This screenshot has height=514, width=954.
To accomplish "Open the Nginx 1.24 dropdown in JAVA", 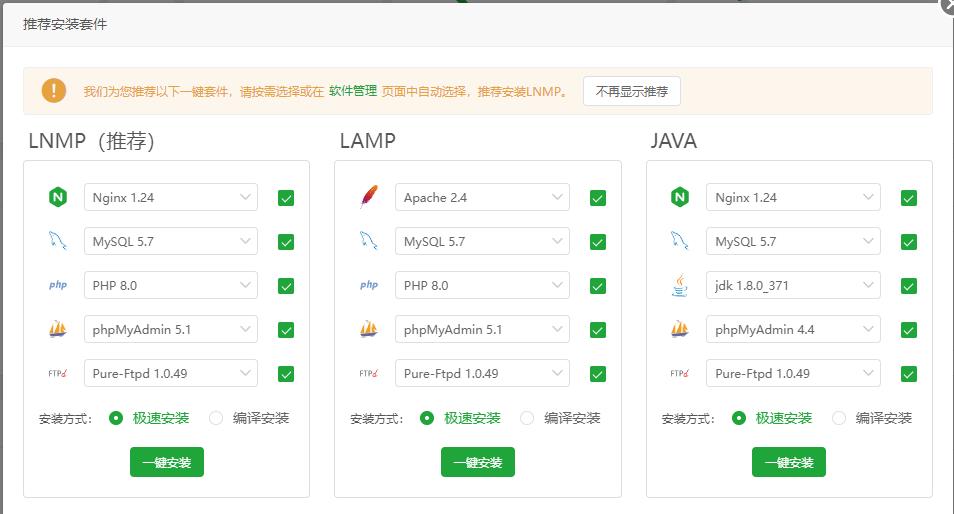I will point(793,197).
